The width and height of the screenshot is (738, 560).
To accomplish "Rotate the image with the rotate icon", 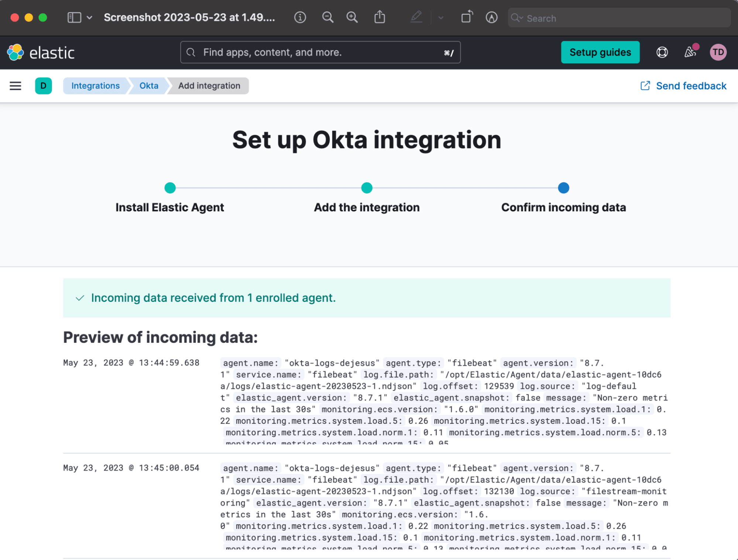I will [467, 17].
